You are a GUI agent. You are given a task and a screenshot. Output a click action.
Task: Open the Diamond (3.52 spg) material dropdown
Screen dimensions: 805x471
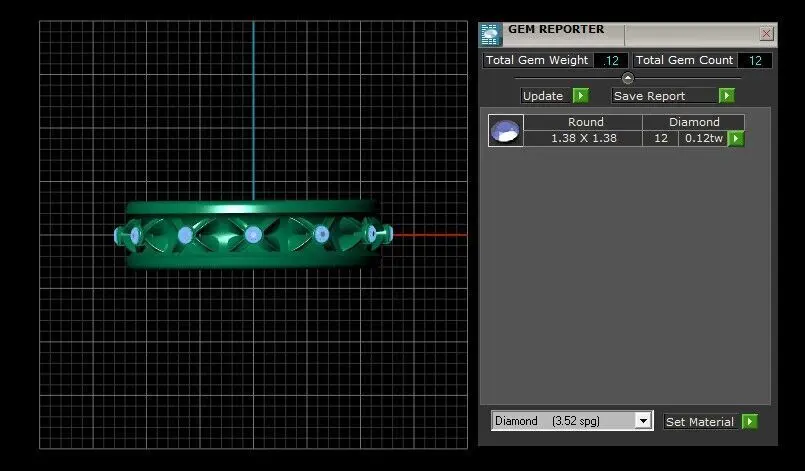point(643,421)
